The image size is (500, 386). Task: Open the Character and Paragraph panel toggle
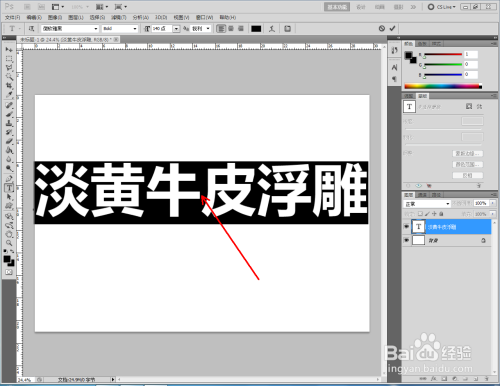coord(287,29)
